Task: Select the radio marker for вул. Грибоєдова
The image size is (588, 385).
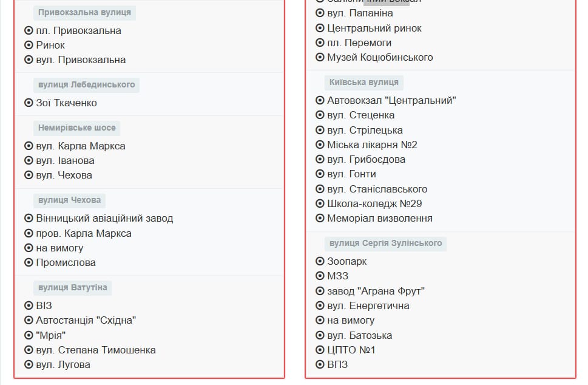Action: tap(319, 159)
